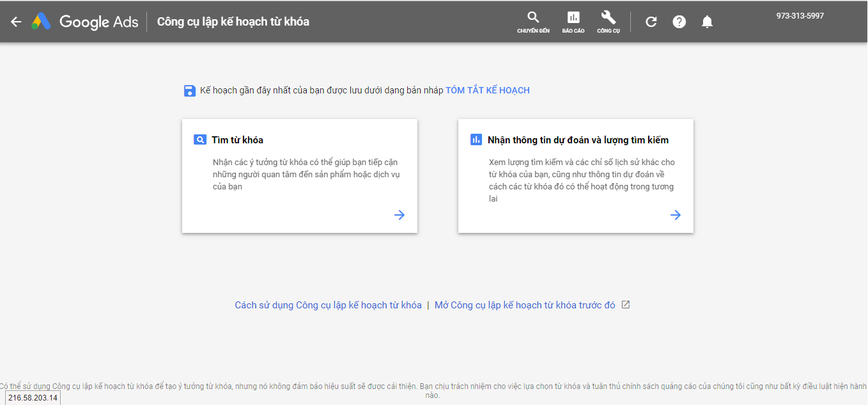Open the Báo cáo reports icon
Screen dimensions: 868x405
[x=573, y=22]
